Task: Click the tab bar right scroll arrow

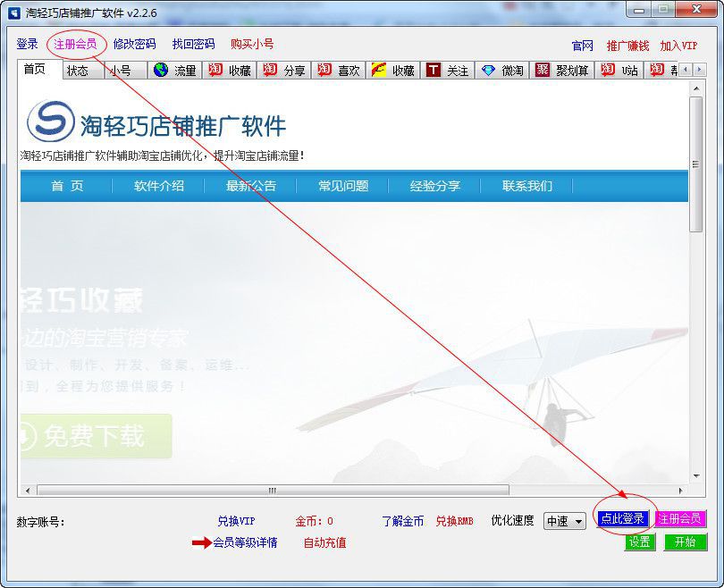Action: tap(698, 70)
